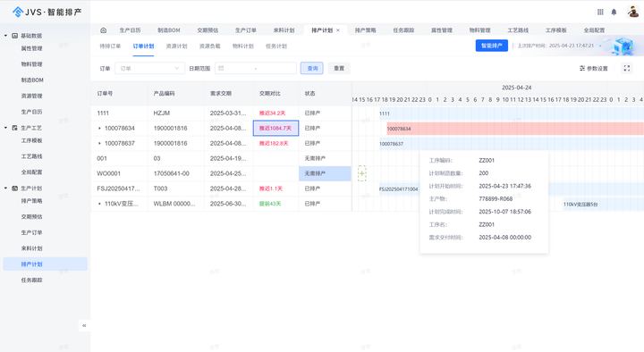Click the 无需排产 status in WO0001 row

tap(325, 173)
